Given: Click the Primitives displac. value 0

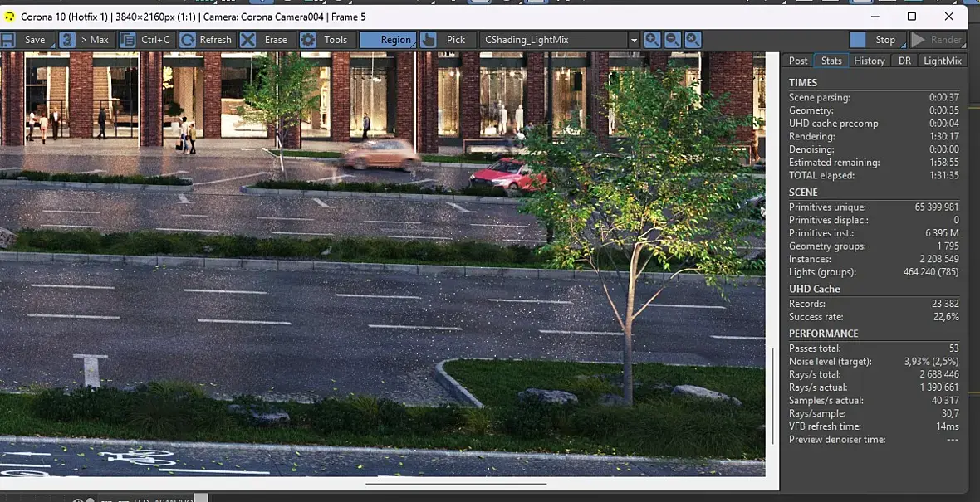Looking at the screenshot, I should (956, 221).
